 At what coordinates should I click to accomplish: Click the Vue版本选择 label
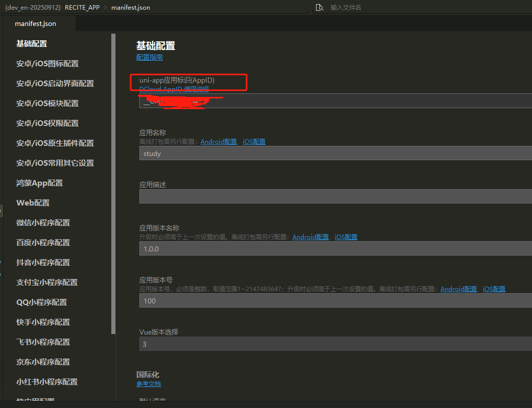159,332
